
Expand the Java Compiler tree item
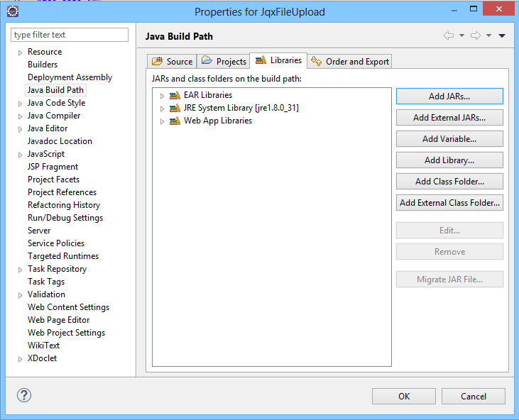pos(20,116)
